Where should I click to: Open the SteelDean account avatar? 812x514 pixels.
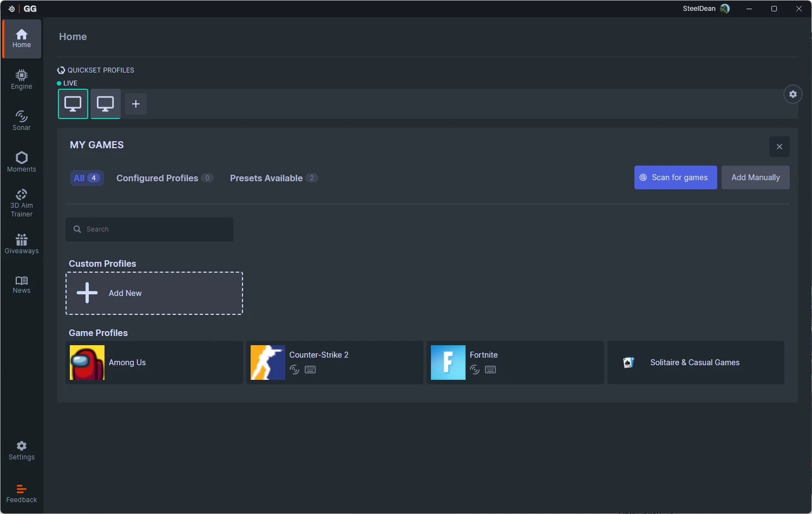tap(725, 9)
